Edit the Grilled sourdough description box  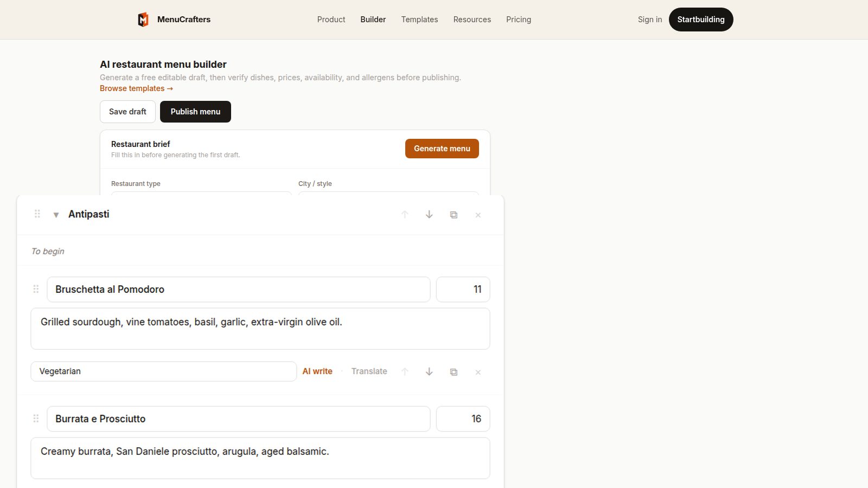(260, 329)
